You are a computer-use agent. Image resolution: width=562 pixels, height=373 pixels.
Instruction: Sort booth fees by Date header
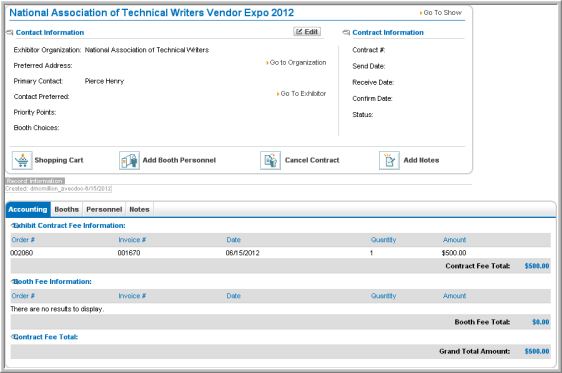click(234, 296)
